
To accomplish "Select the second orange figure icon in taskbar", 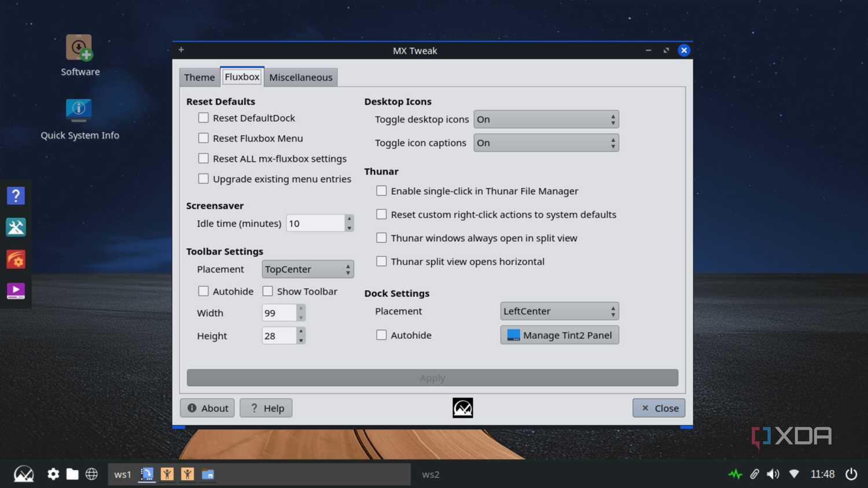I will tap(187, 474).
